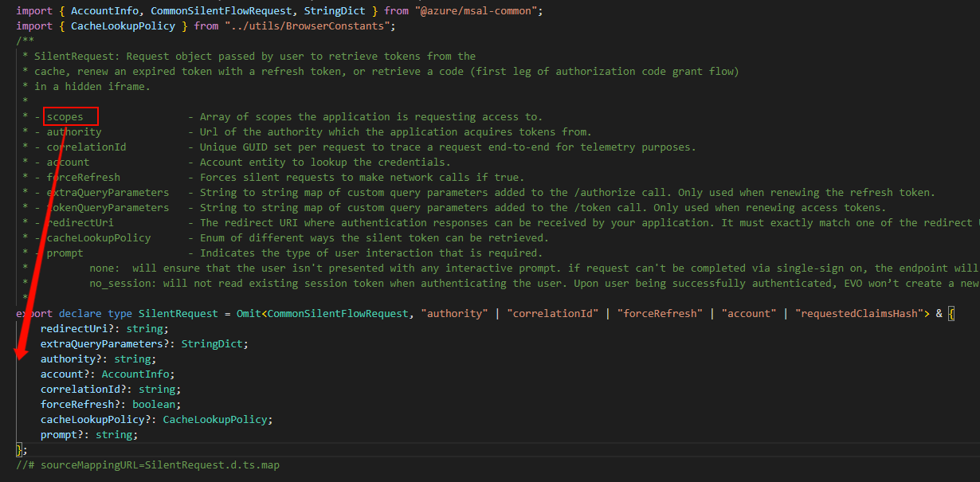Click AccountInfo type on the account property
Image resolution: width=980 pixels, height=482 pixels.
coord(136,374)
